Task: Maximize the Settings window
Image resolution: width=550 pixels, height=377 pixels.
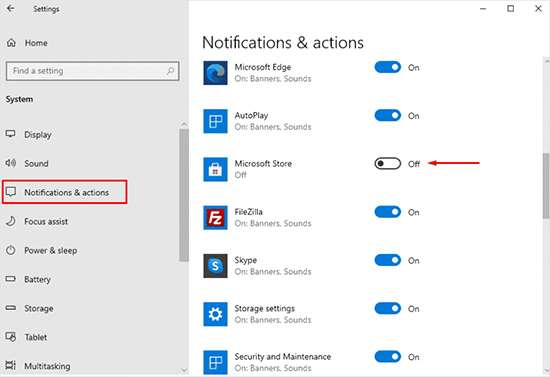Action: click(511, 8)
